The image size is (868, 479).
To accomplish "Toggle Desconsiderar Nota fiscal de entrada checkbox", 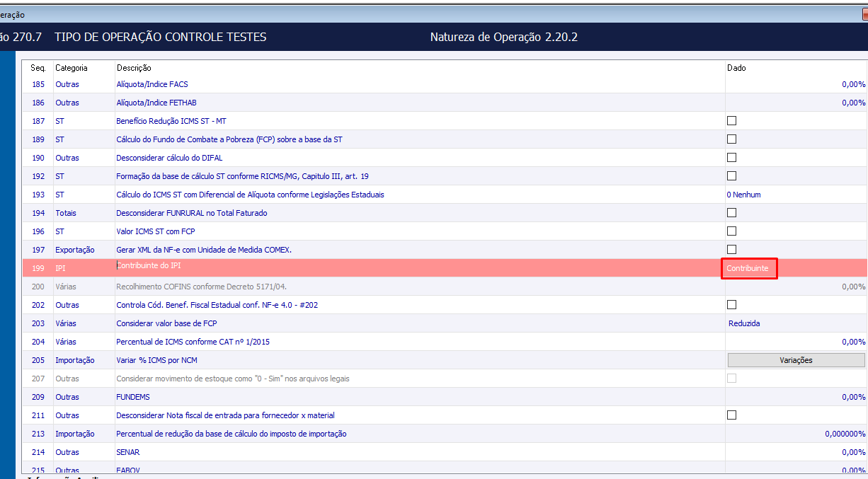I will click(x=731, y=415).
